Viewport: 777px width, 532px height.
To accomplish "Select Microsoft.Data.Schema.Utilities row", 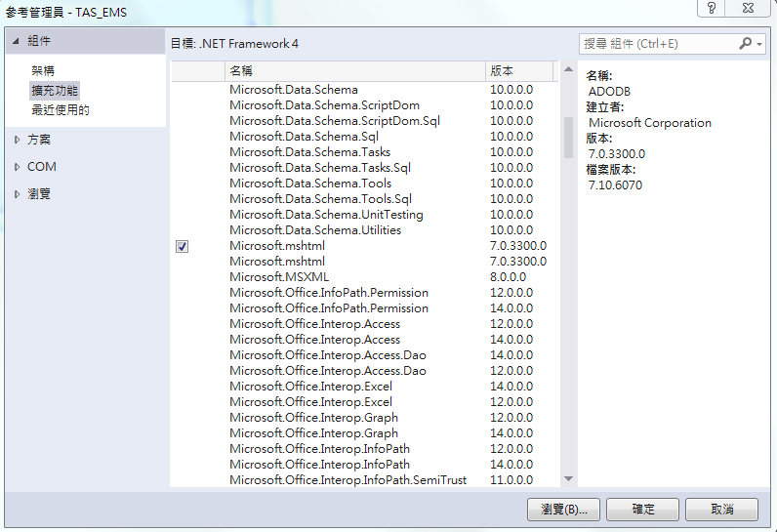I will click(365, 230).
